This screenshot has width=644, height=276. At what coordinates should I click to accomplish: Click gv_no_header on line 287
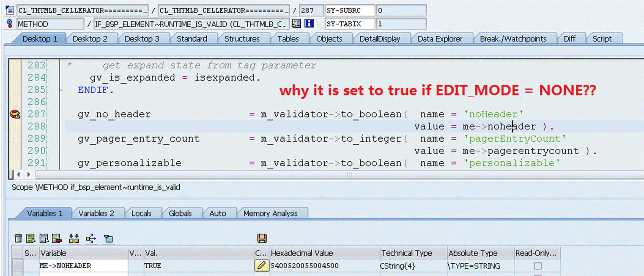coord(114,114)
